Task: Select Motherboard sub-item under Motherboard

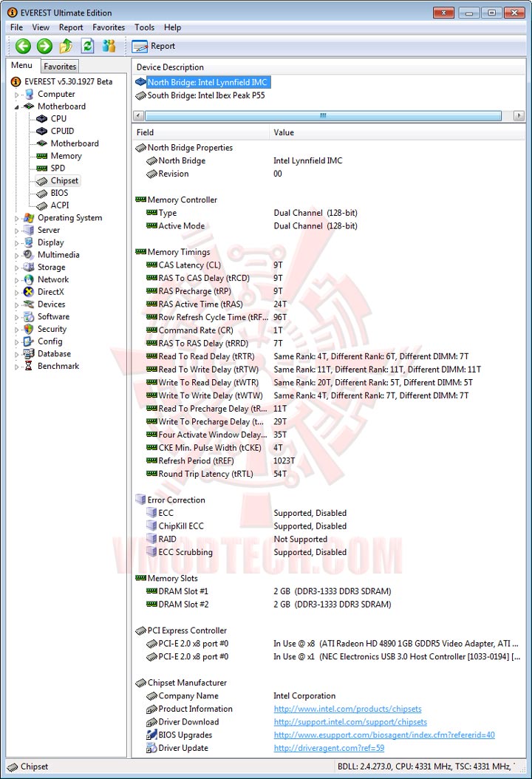Action: [75, 143]
